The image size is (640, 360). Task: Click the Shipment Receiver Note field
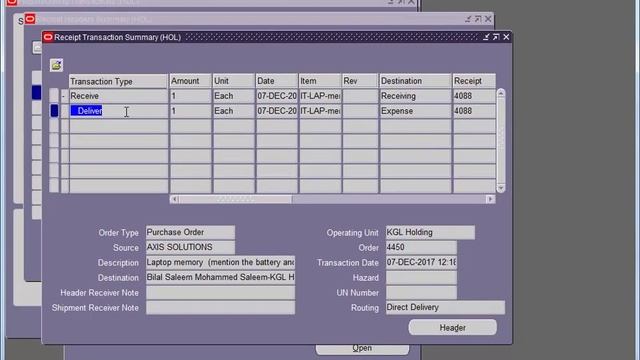tap(220, 308)
